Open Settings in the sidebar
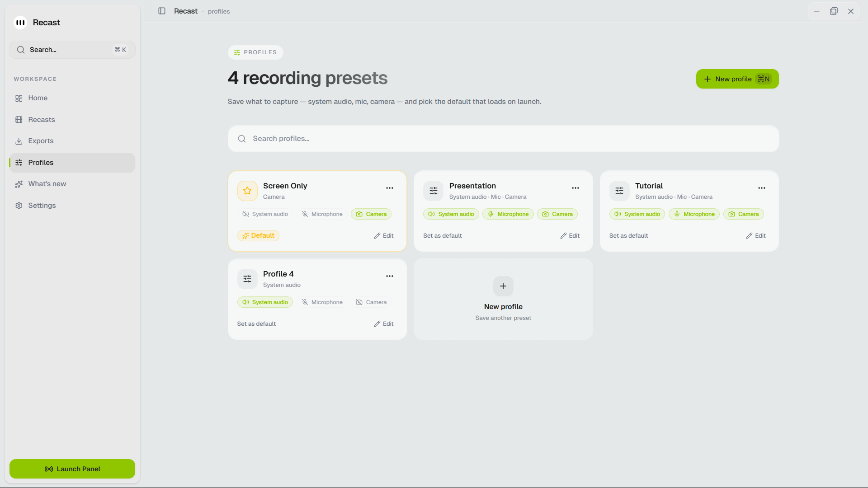Viewport: 868px width, 488px height. click(x=72, y=206)
